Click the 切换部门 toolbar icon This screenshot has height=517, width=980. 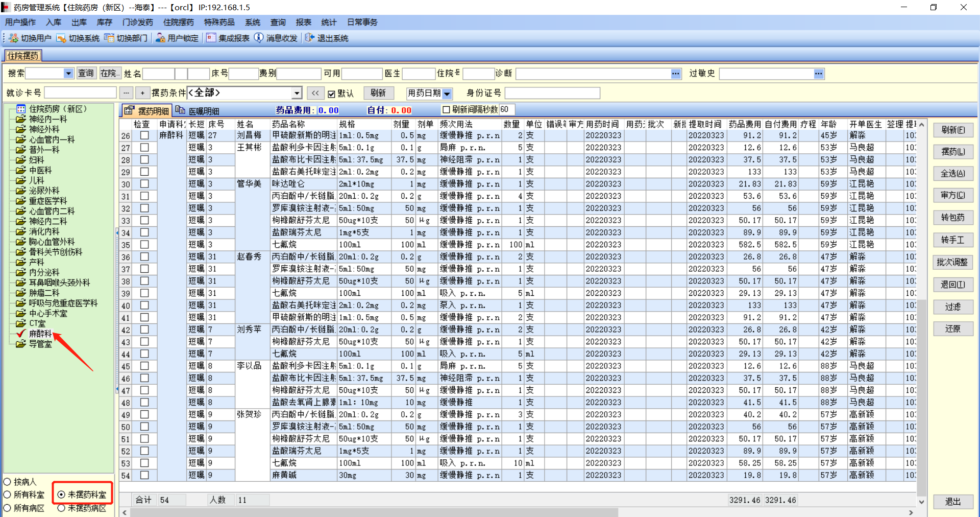pos(109,38)
